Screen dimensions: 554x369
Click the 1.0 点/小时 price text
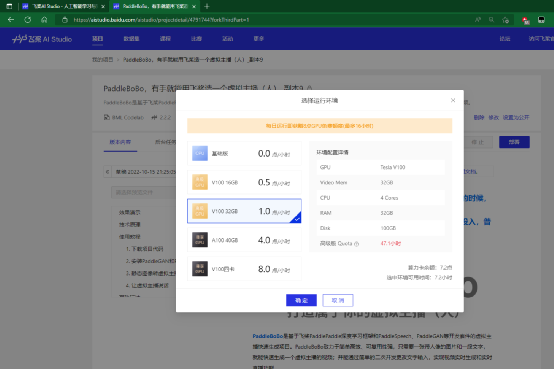coord(274,211)
